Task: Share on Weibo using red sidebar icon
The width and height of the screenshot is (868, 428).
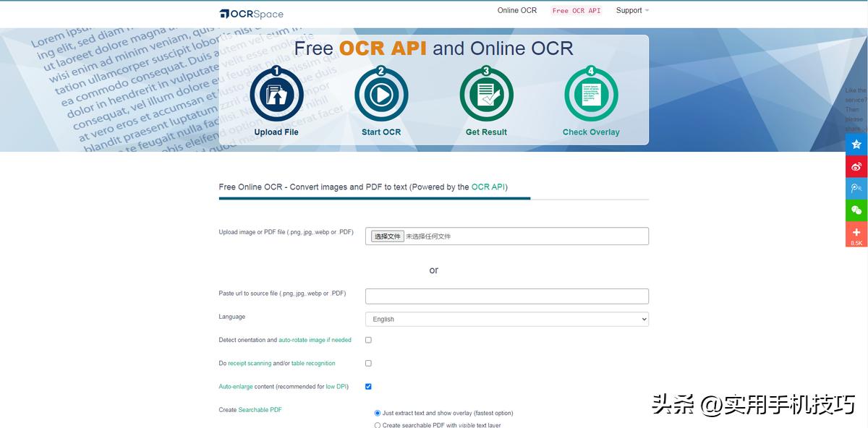Action: click(856, 166)
